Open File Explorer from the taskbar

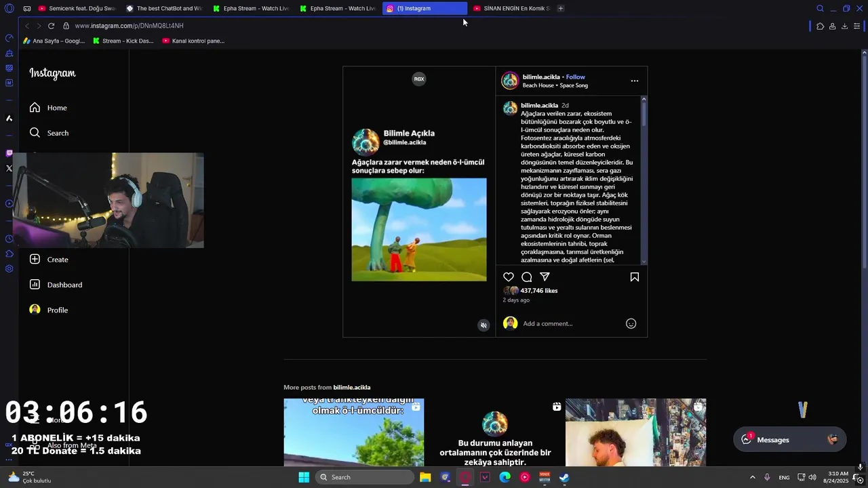[425, 477]
